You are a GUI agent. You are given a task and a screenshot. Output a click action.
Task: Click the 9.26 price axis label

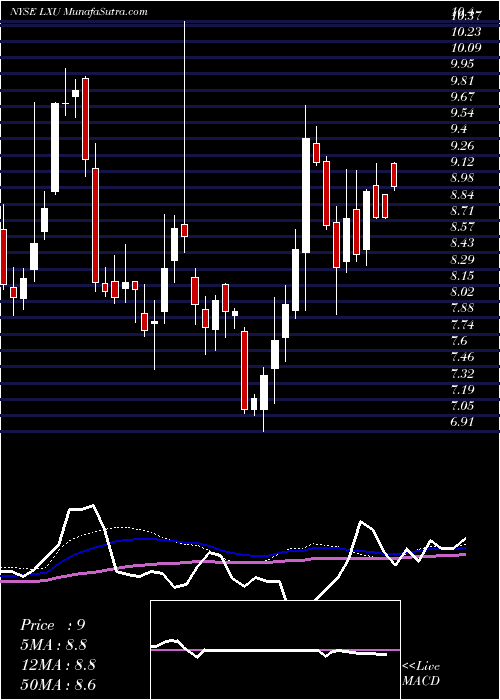[464, 146]
